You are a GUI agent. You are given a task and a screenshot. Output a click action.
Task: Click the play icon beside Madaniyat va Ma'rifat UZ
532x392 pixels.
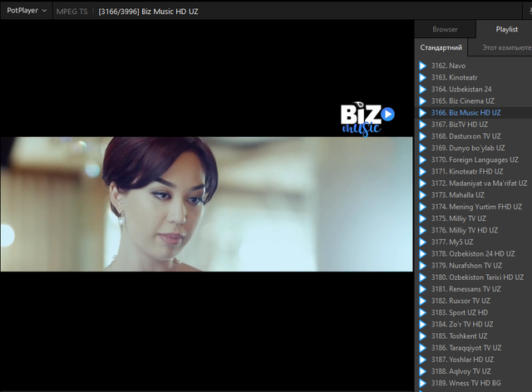(422, 184)
